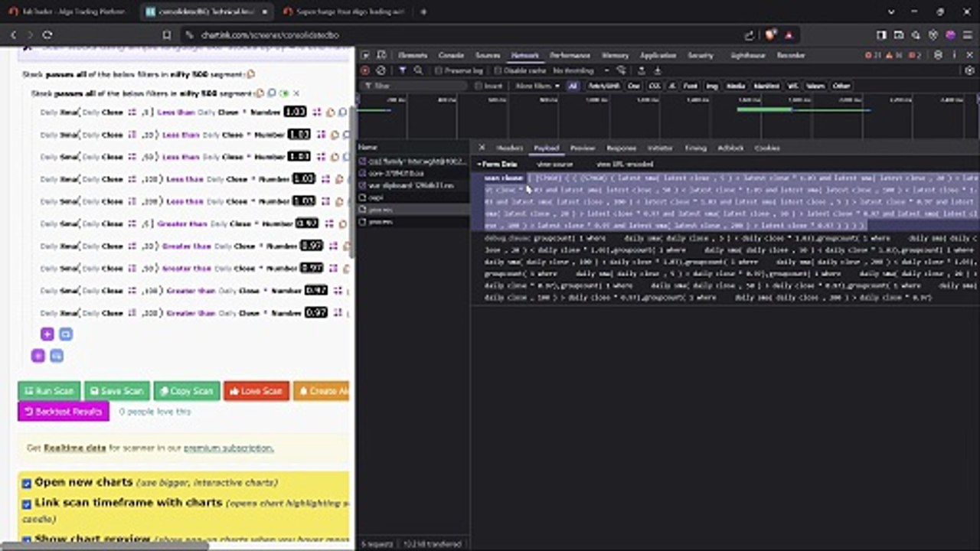Click the share icon in address bar
Image resolution: width=980 pixels, height=551 pixels.
point(750,35)
